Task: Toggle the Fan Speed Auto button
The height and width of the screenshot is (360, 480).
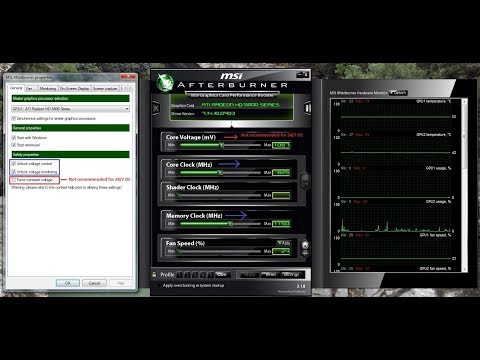Action: (x=284, y=243)
